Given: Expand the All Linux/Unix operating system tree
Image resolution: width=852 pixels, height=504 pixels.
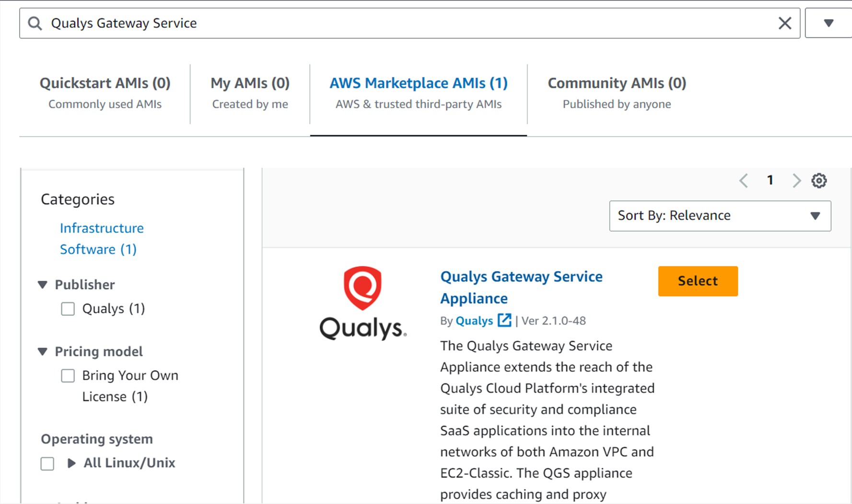Looking at the screenshot, I should click(71, 463).
